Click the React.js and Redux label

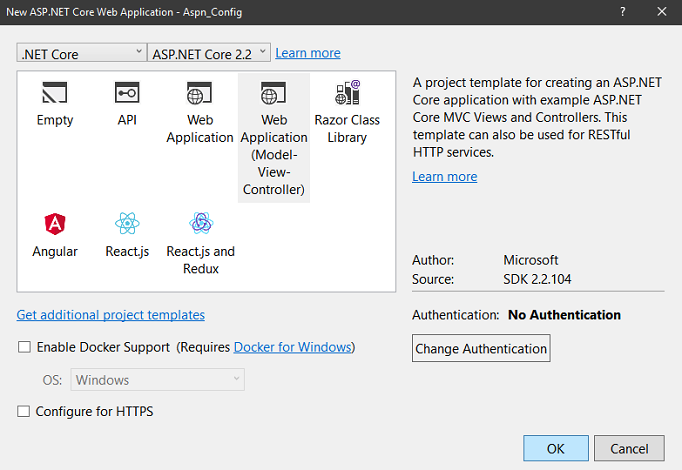coord(201,260)
